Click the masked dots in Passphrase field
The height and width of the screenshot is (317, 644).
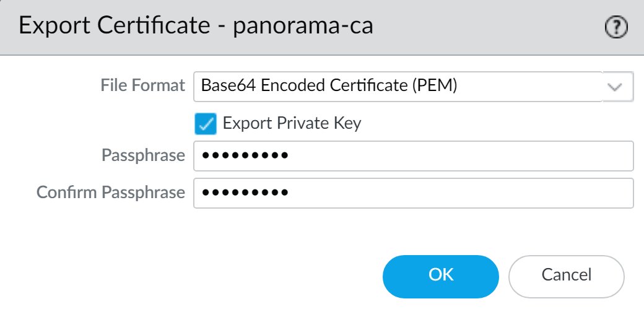(245, 156)
